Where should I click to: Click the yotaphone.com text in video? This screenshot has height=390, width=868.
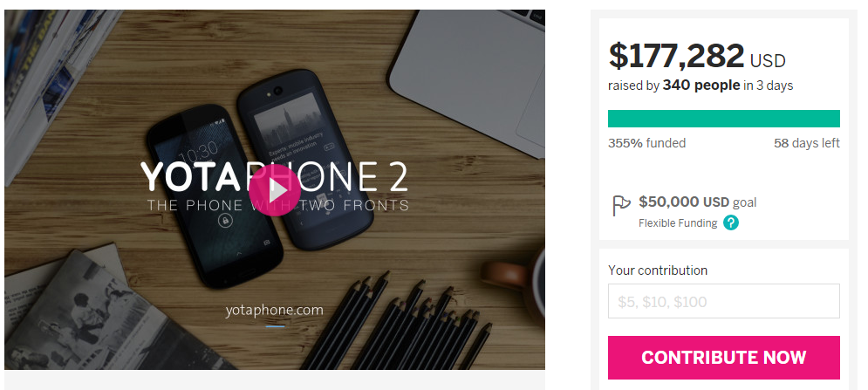pyautogui.click(x=274, y=310)
